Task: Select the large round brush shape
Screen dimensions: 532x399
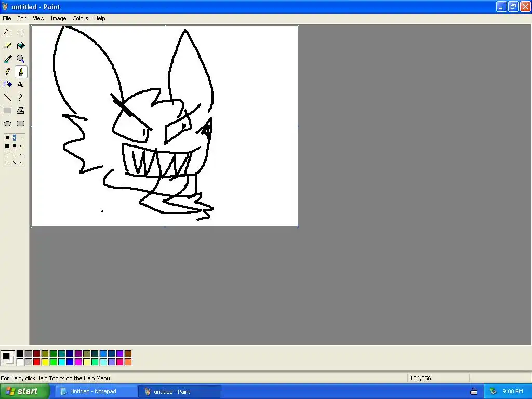Action: (7, 137)
